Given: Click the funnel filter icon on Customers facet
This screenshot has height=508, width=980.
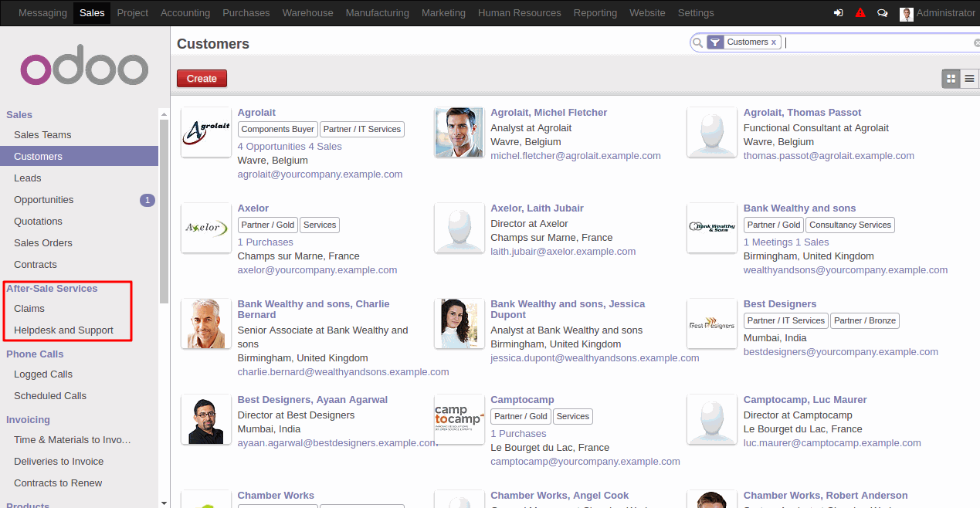Looking at the screenshot, I should coord(715,42).
